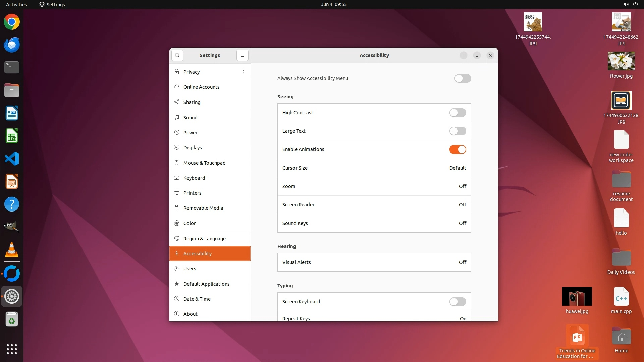Open Zoom options row
Screen dimensions: 644x362
374,186
